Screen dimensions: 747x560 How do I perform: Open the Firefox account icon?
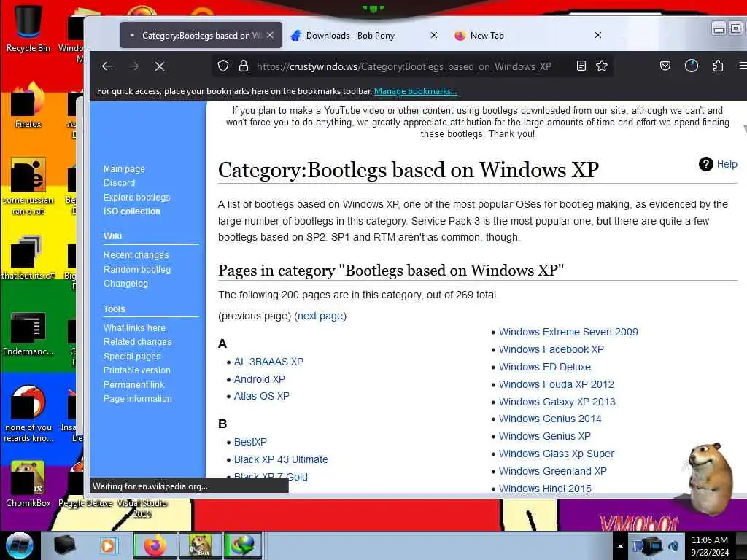click(x=692, y=66)
